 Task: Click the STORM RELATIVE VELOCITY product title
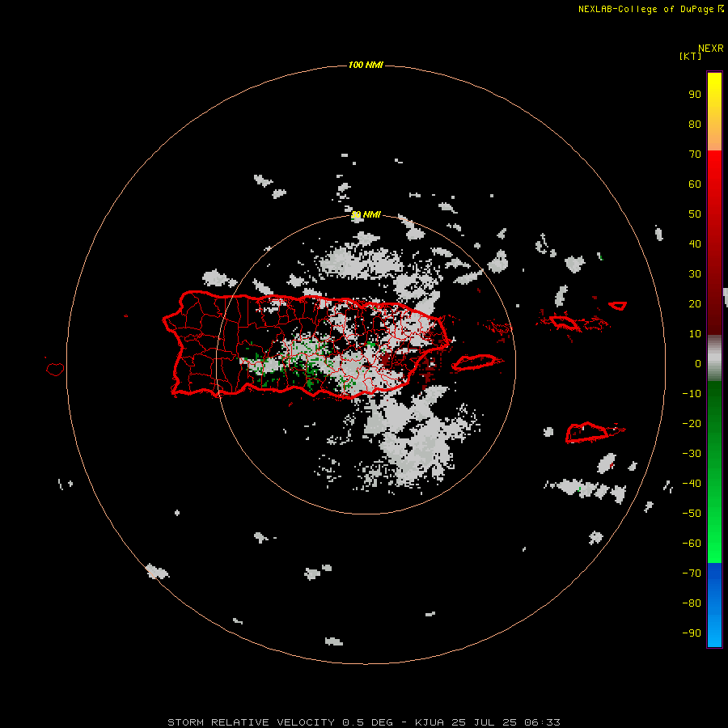251,722
